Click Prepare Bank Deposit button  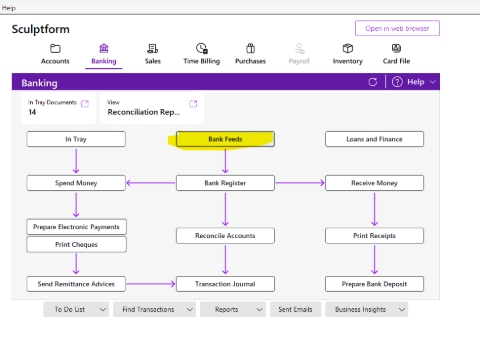coord(374,284)
